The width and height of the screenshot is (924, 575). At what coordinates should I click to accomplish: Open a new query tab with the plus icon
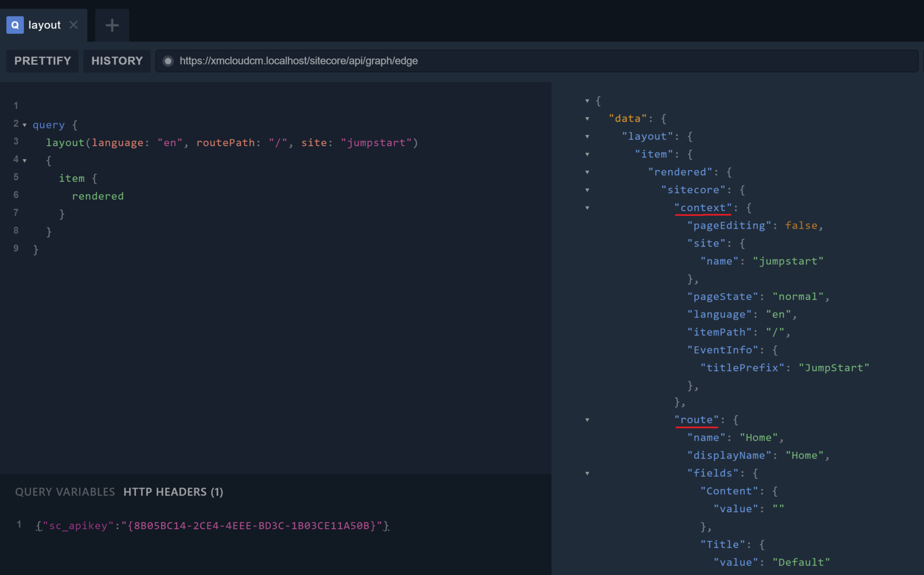pyautogui.click(x=111, y=25)
